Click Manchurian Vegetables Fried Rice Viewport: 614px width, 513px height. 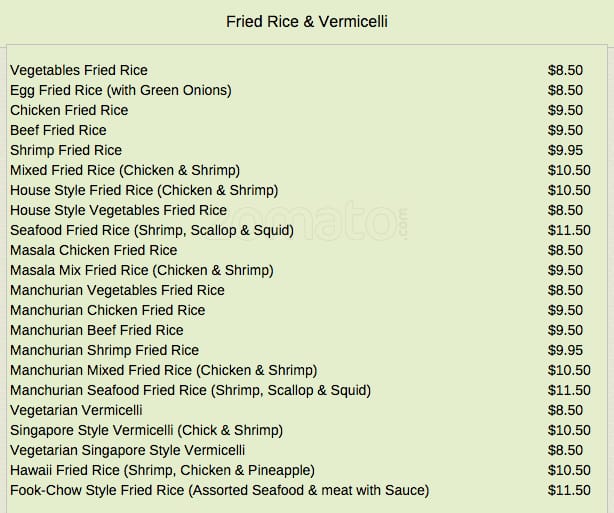[117, 290]
